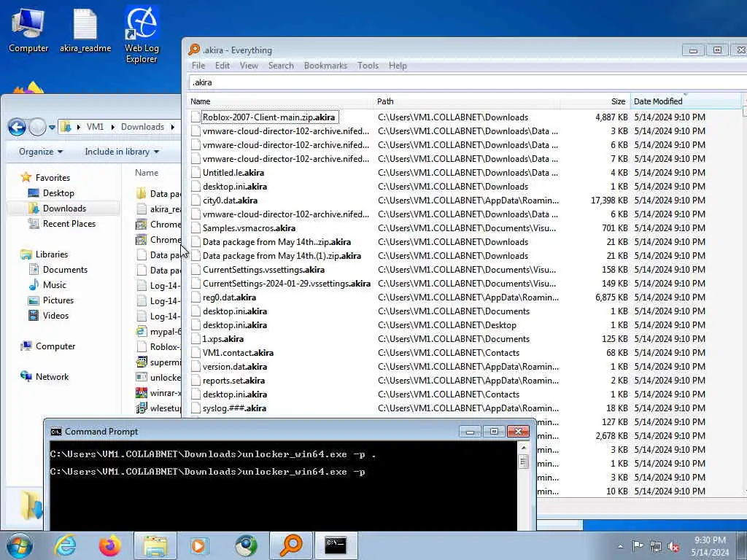This screenshot has width=747, height=560.
Task: Expand VM1 breadcrumb arrow in address bar
Action: coord(113,127)
